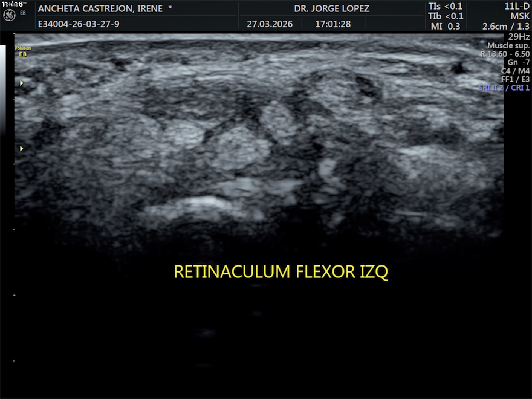The height and width of the screenshot is (399, 532).
Task: Click the exam date 27.03.2026
Action: [x=270, y=24]
